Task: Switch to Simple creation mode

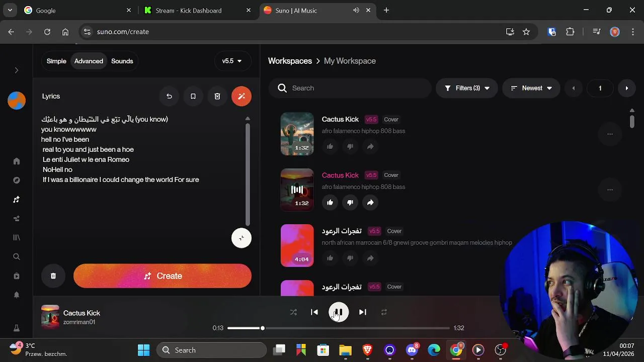Action: tap(56, 61)
